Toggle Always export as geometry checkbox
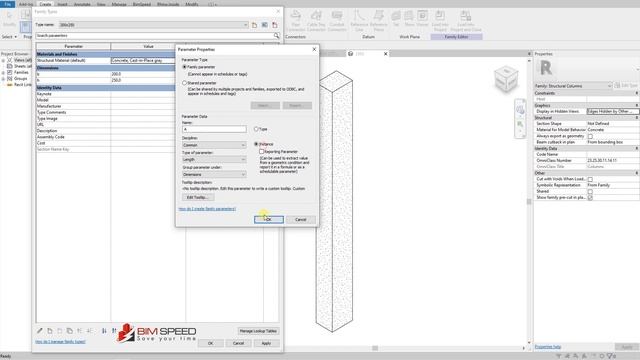 590,136
